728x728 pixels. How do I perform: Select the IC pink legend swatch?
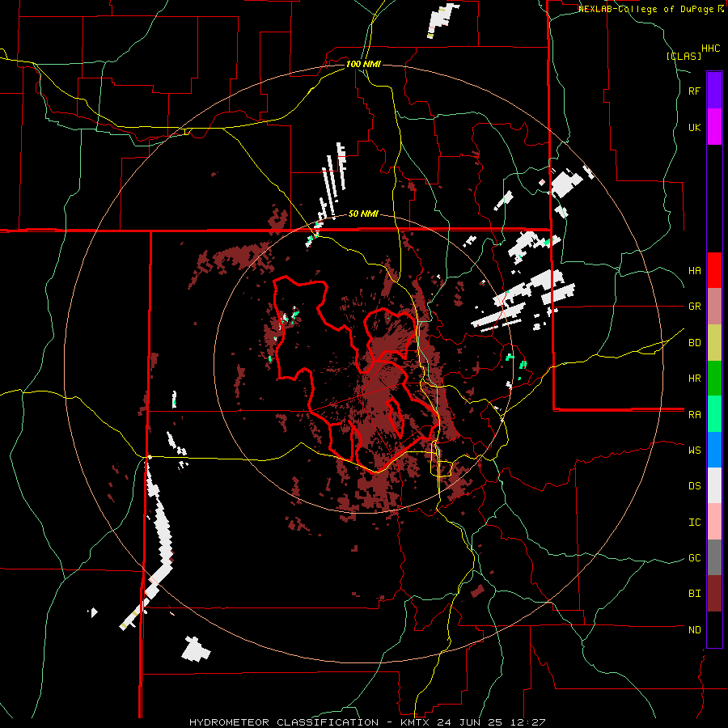(x=714, y=522)
